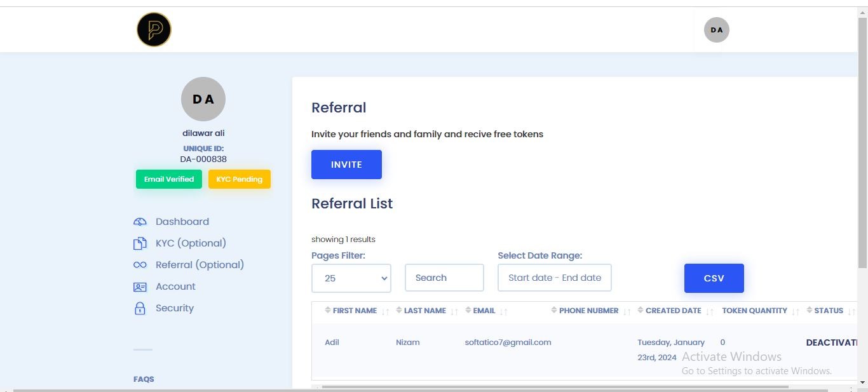Click the KYC Pending badge

click(239, 179)
